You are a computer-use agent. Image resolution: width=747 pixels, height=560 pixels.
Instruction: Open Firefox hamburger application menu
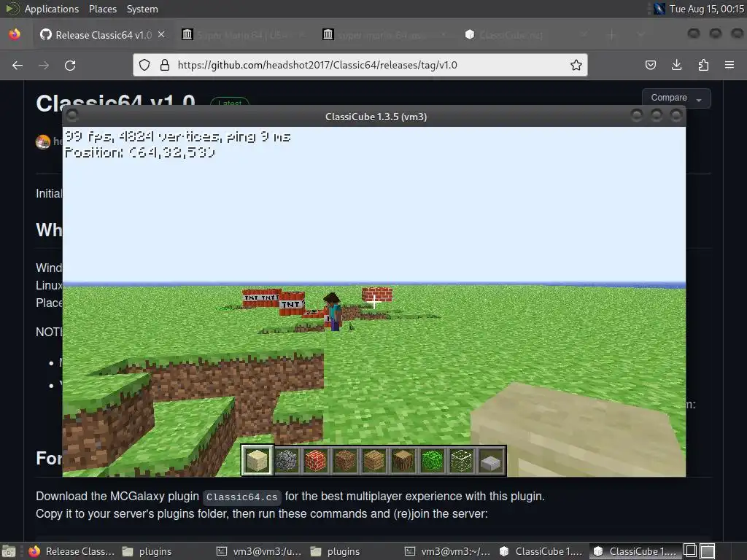(729, 65)
